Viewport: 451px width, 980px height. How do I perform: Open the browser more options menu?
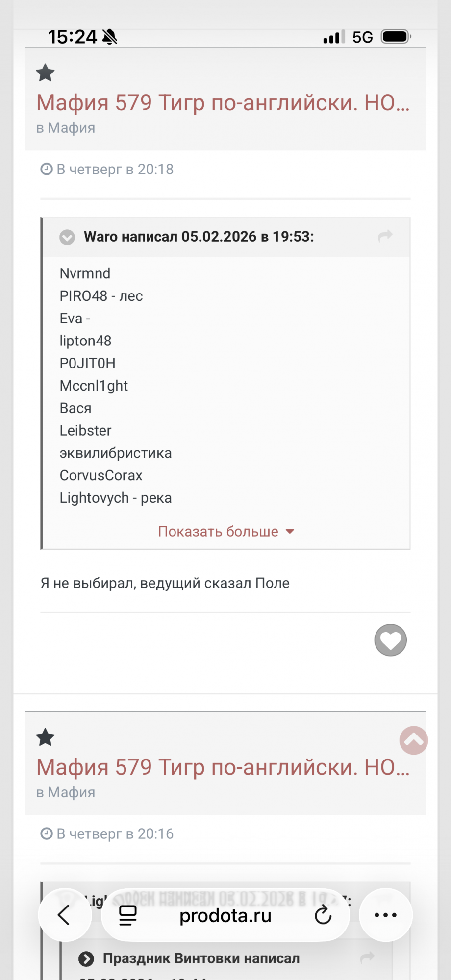pyautogui.click(x=385, y=915)
